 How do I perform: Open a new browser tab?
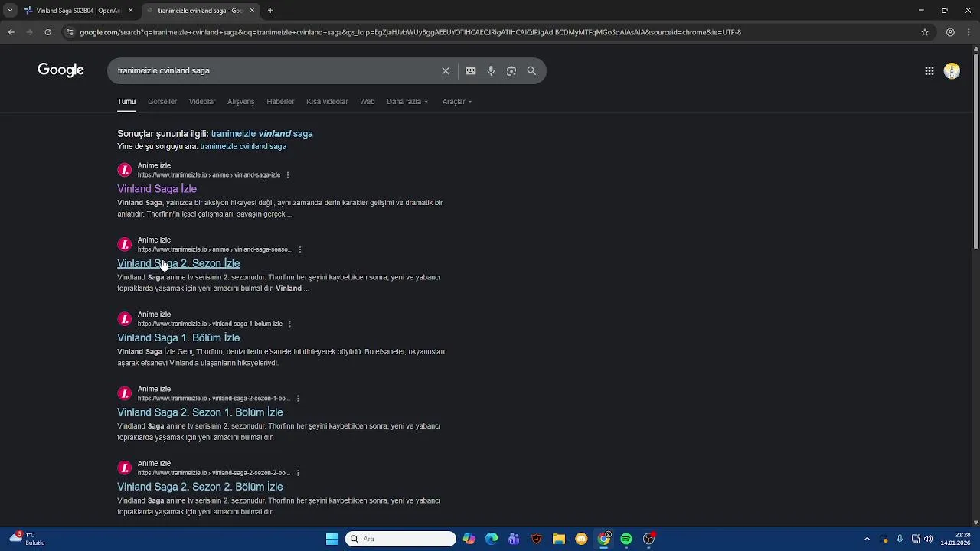270,11
